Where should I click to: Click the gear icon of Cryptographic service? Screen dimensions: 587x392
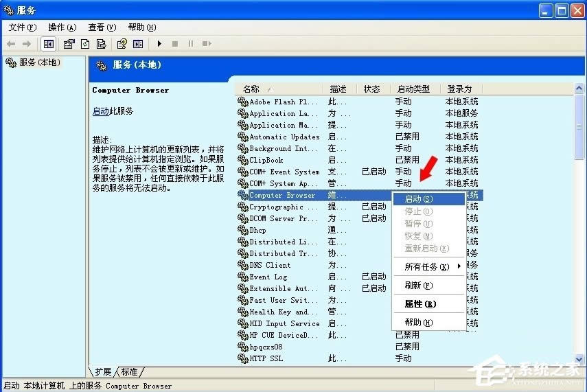(243, 207)
